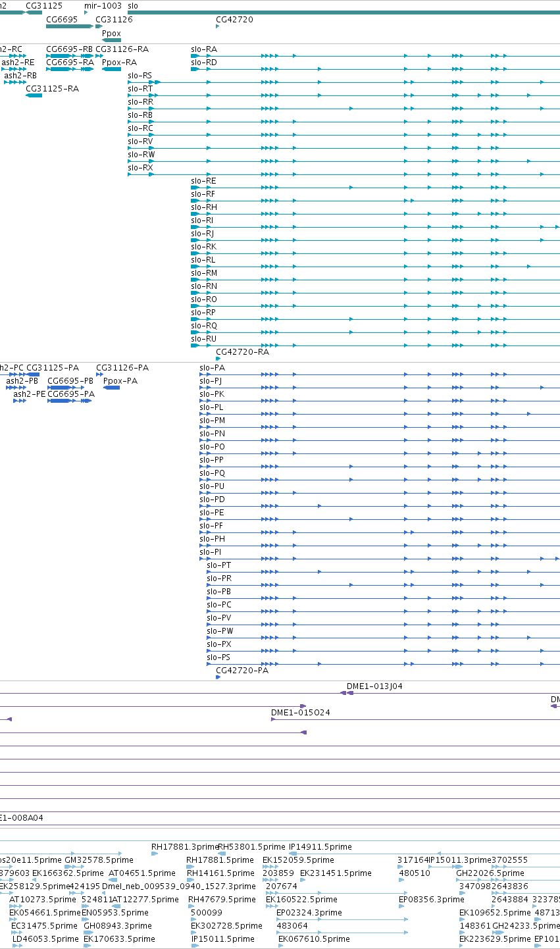Select transcript slo-RW

(141, 155)
